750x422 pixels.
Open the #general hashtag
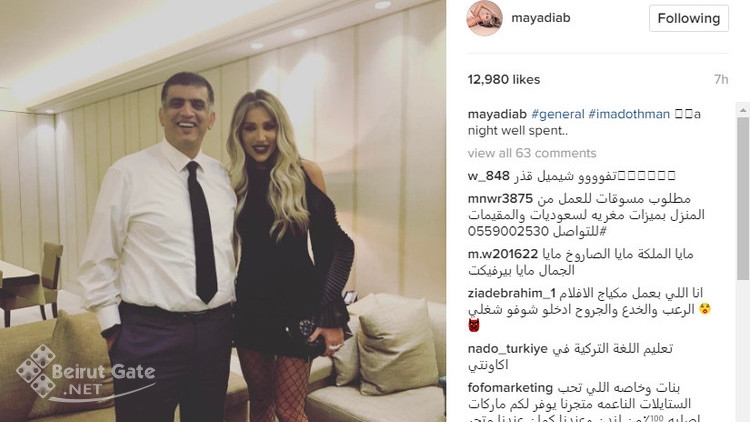click(x=558, y=114)
